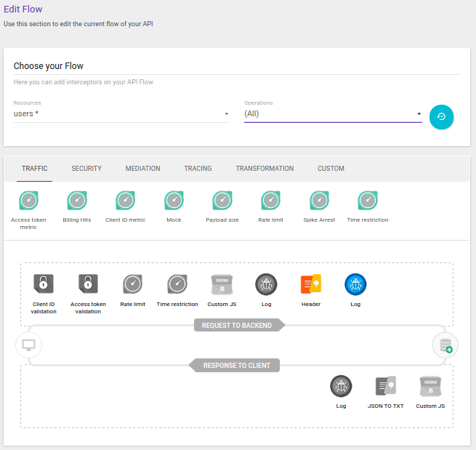Pick the Mock interceptor icon
The image size is (476, 450).
point(174,201)
